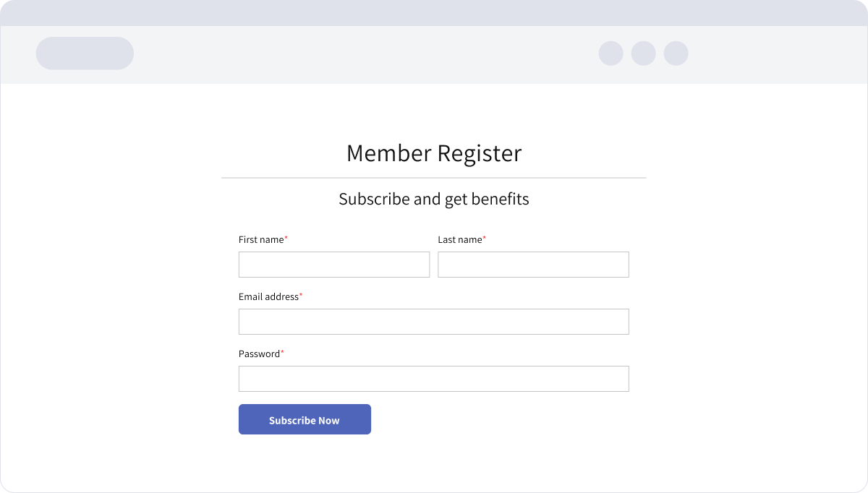The image size is (868, 493).
Task: Select the Email address text box
Action: point(433,322)
